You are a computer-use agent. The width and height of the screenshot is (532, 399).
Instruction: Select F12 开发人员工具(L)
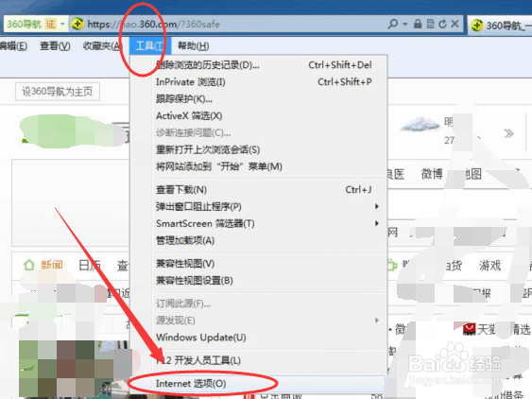[258, 360]
